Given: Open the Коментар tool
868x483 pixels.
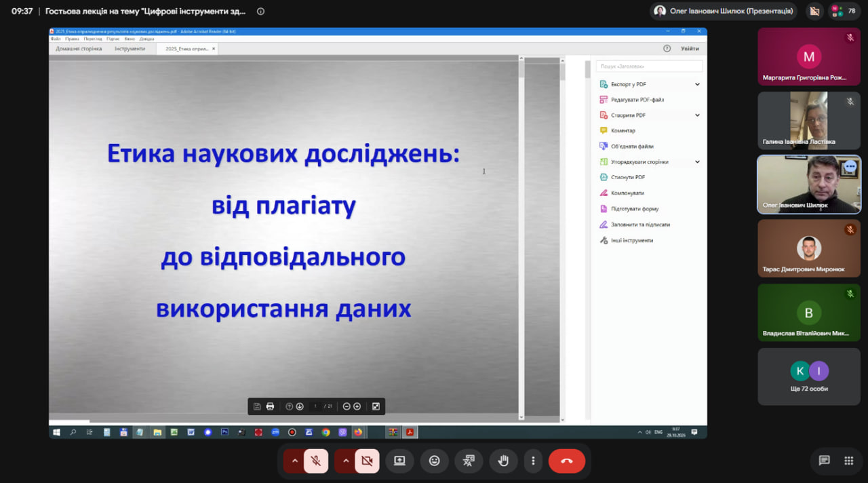Looking at the screenshot, I should point(623,130).
